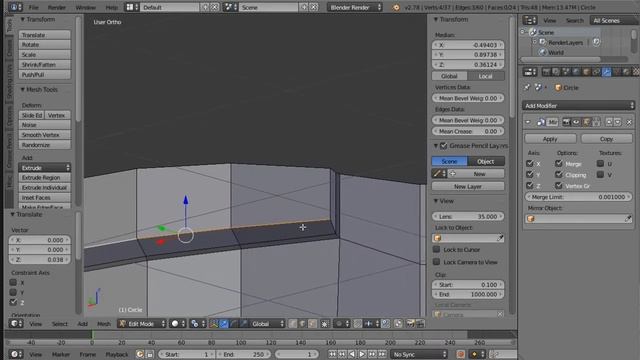Click the scale manipulator icon
The image size is (640, 360).
pyautogui.click(x=244, y=324)
